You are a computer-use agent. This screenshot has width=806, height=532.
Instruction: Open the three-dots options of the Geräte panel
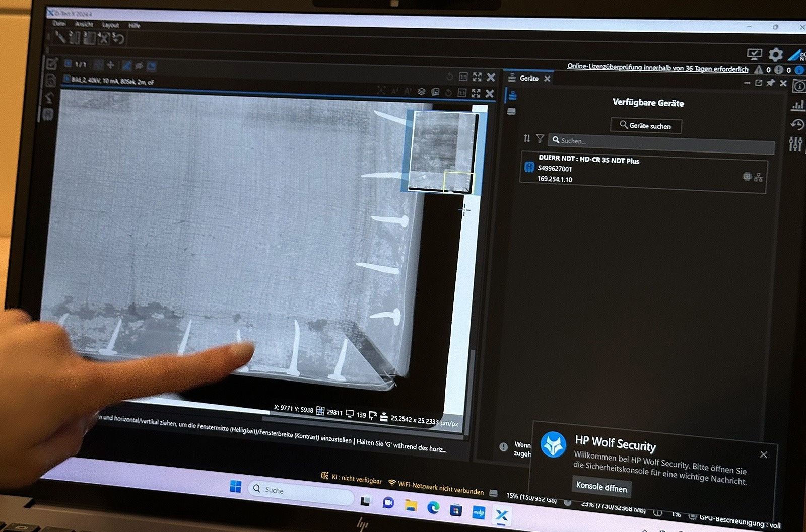click(x=747, y=83)
